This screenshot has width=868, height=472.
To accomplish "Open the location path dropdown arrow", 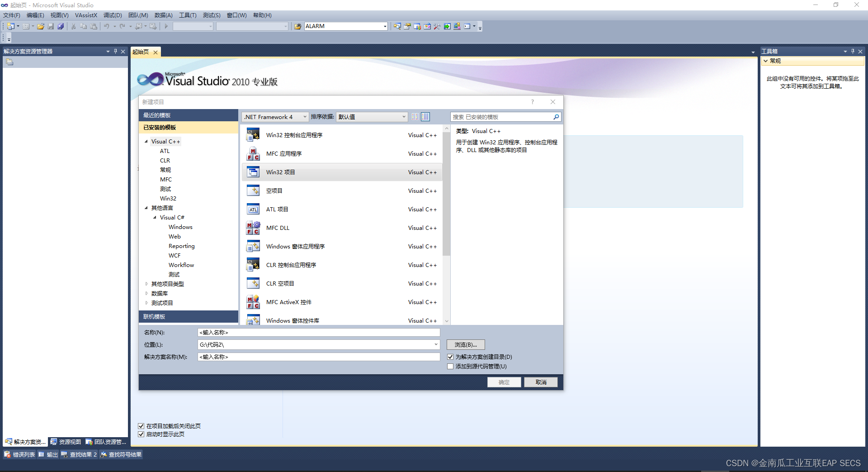I will pyautogui.click(x=436, y=344).
